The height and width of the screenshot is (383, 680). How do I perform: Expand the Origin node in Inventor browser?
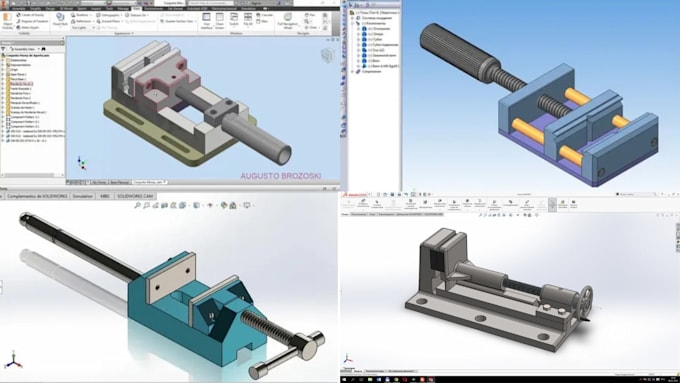3,70
